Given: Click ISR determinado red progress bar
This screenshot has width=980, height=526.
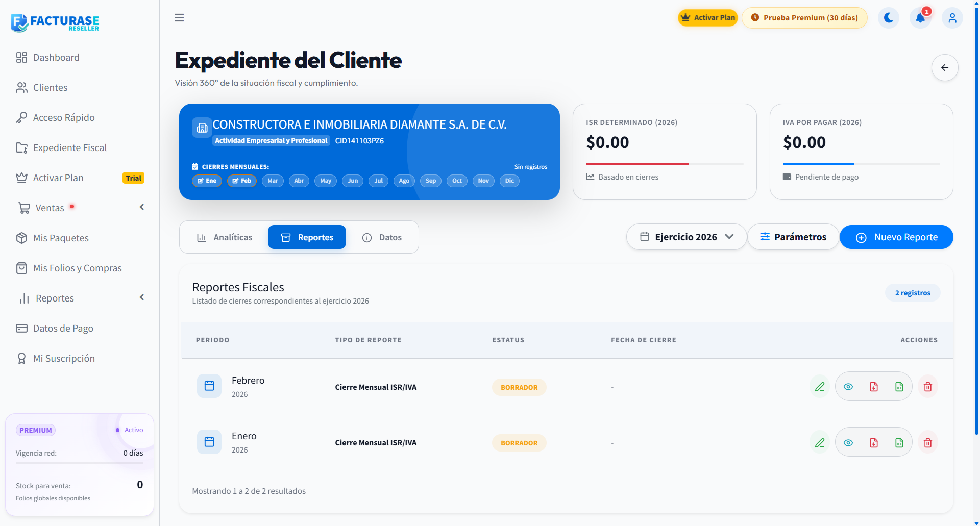Looking at the screenshot, I should [637, 164].
